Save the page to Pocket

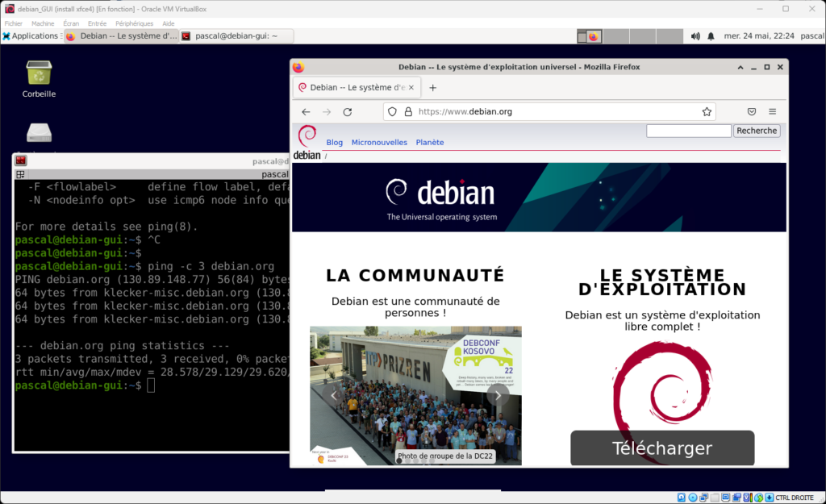pyautogui.click(x=752, y=111)
